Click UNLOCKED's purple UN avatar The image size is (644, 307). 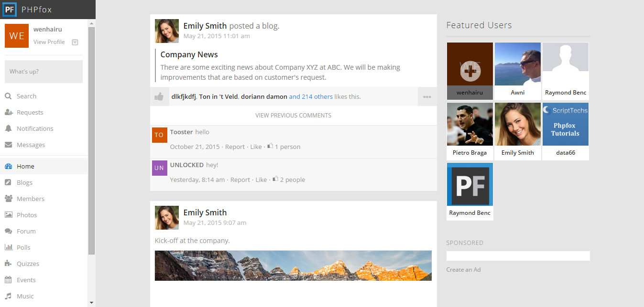(160, 168)
